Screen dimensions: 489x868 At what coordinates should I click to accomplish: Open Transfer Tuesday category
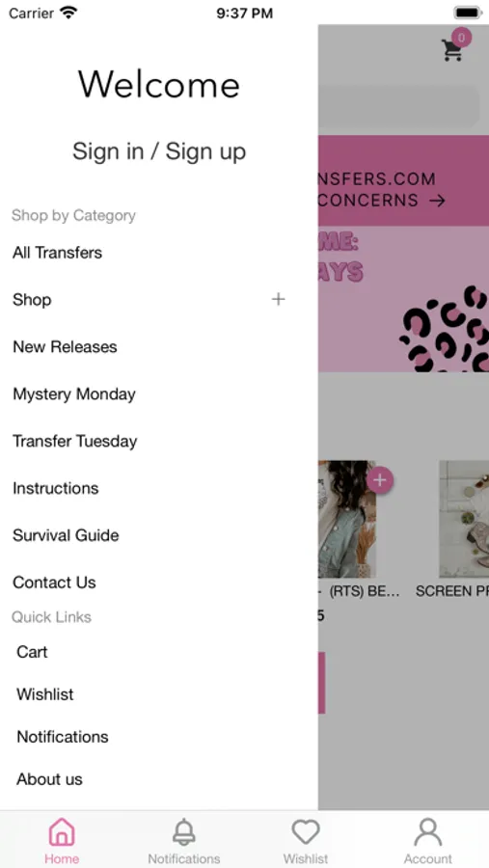point(75,441)
